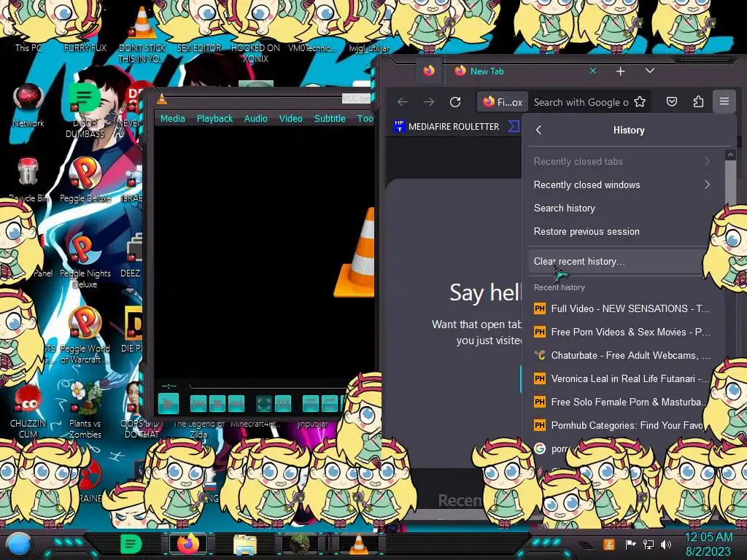Viewport: 747px width, 560px height.
Task: Open the Firefox extensions icon
Action: (x=698, y=102)
